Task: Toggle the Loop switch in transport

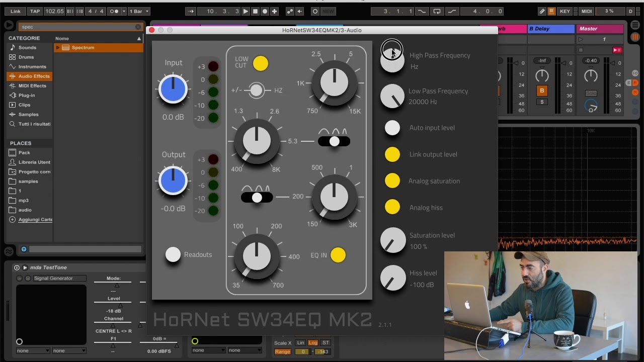Action: pos(437,11)
